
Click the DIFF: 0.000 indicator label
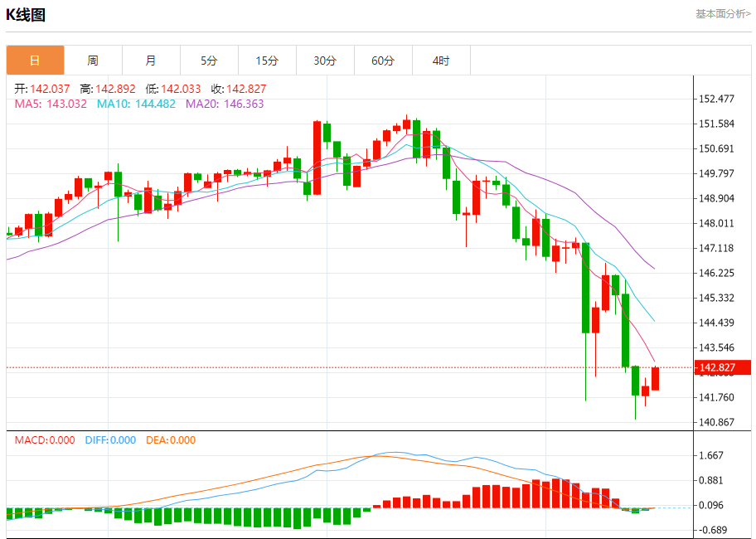[110, 440]
